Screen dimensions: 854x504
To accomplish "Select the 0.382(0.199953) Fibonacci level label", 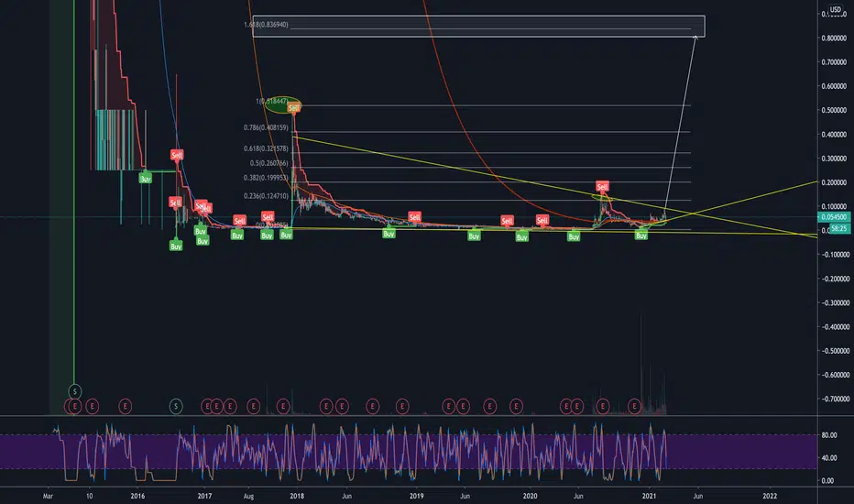I will (x=266, y=178).
